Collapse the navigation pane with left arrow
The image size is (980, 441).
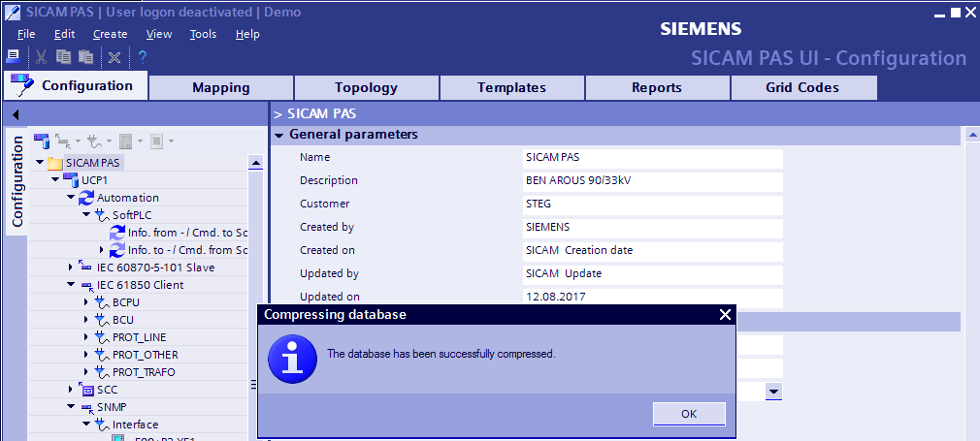click(x=16, y=114)
